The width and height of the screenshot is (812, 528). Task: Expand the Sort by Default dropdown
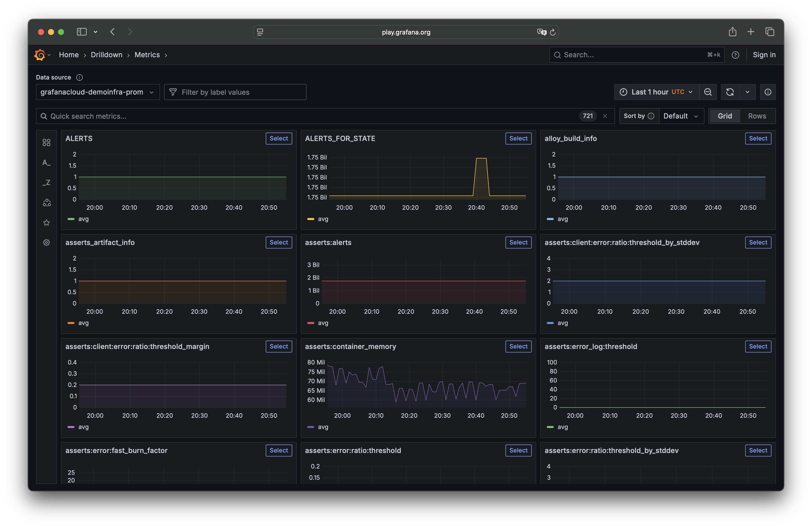(681, 116)
